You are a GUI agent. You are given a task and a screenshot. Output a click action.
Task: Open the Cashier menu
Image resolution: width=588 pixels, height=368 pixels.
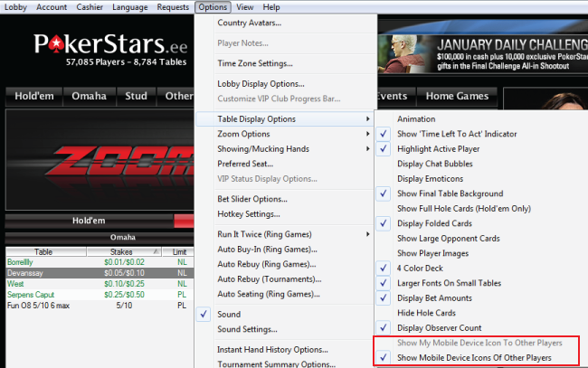coord(90,6)
